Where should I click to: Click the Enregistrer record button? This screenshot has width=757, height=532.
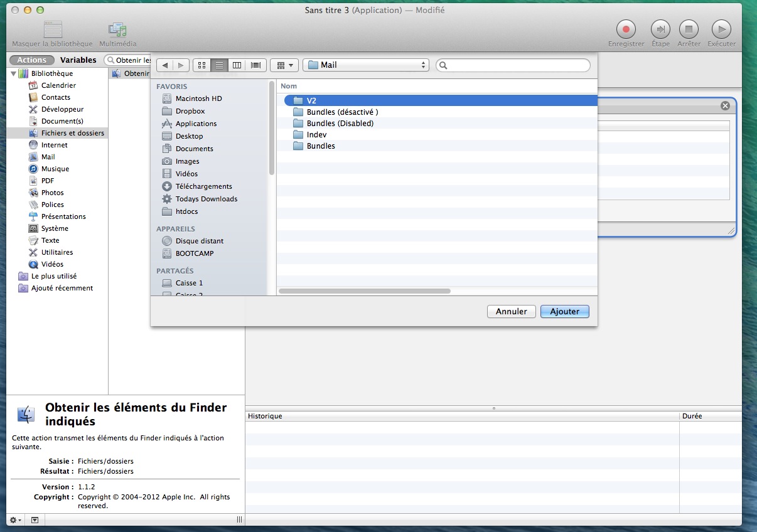626,29
